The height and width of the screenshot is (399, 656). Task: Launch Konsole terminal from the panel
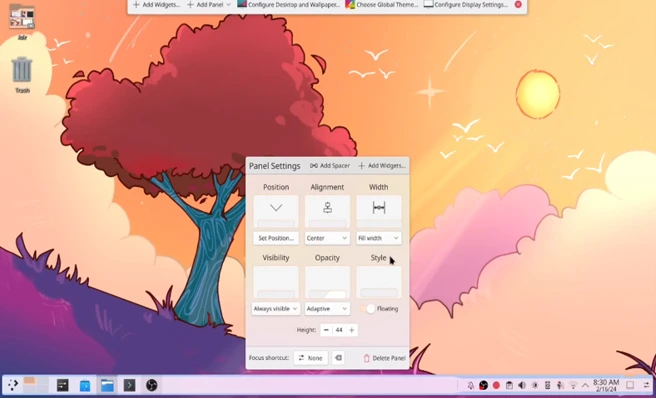(x=129, y=385)
